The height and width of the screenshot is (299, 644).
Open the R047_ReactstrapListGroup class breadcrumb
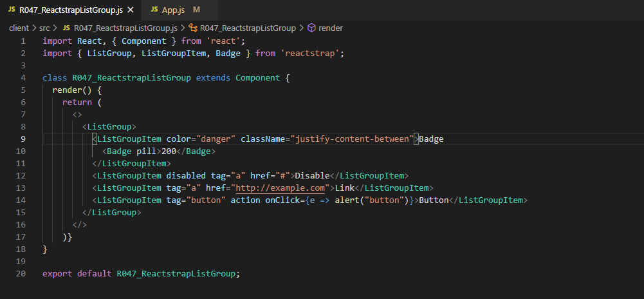(x=248, y=28)
